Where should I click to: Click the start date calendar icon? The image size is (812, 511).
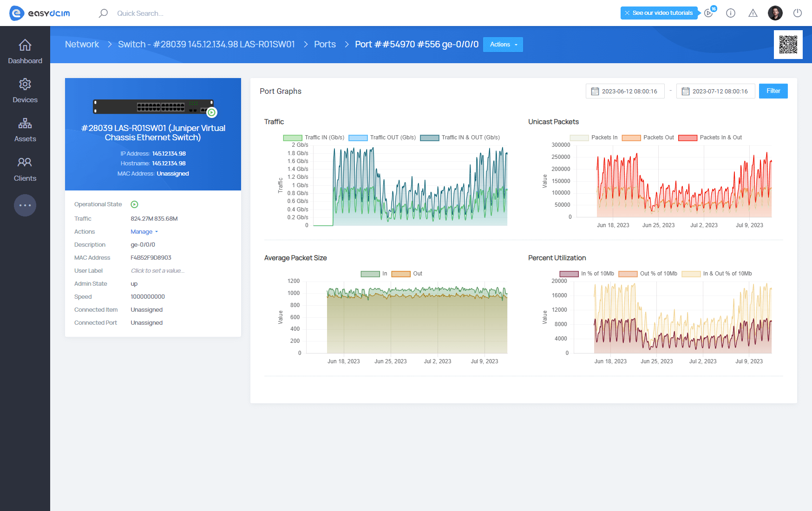point(595,92)
